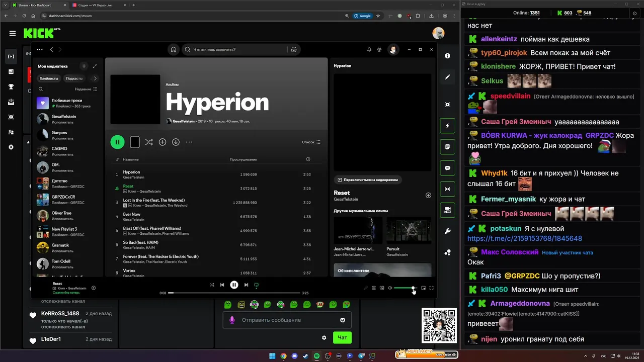The width and height of the screenshot is (644, 362).
Task: Open emoji picker in Kick chat input
Action: (343, 320)
